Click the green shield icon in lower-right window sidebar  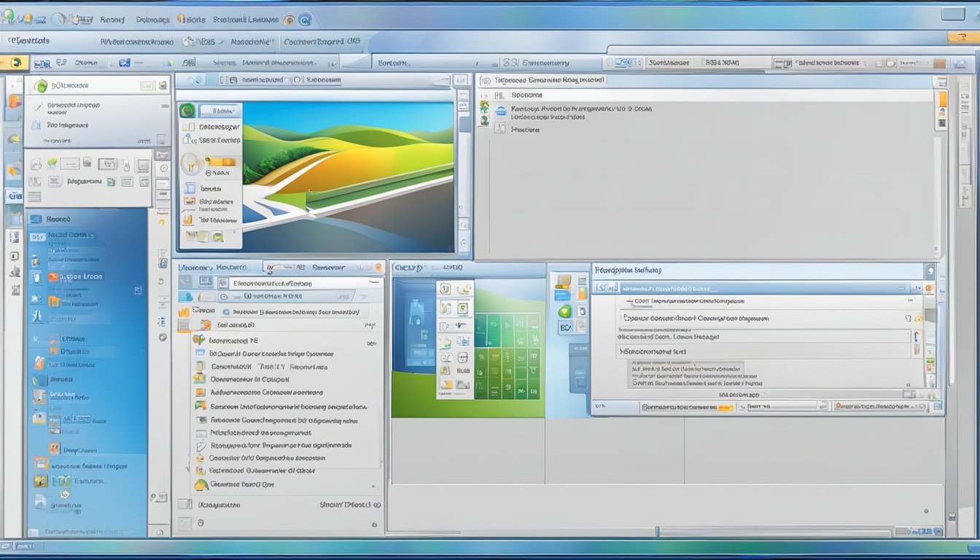(x=564, y=312)
